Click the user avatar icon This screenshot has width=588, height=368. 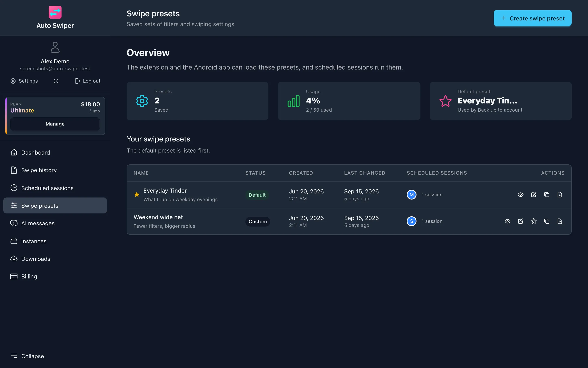[x=55, y=47]
